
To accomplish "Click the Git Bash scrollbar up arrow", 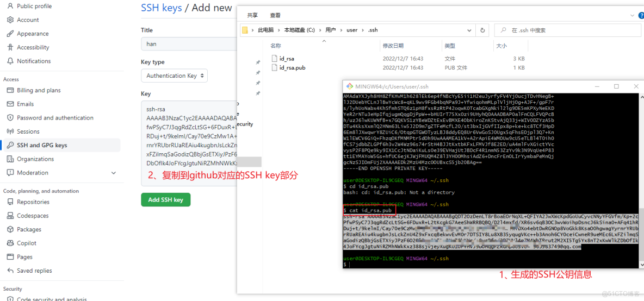I will click(641, 98).
